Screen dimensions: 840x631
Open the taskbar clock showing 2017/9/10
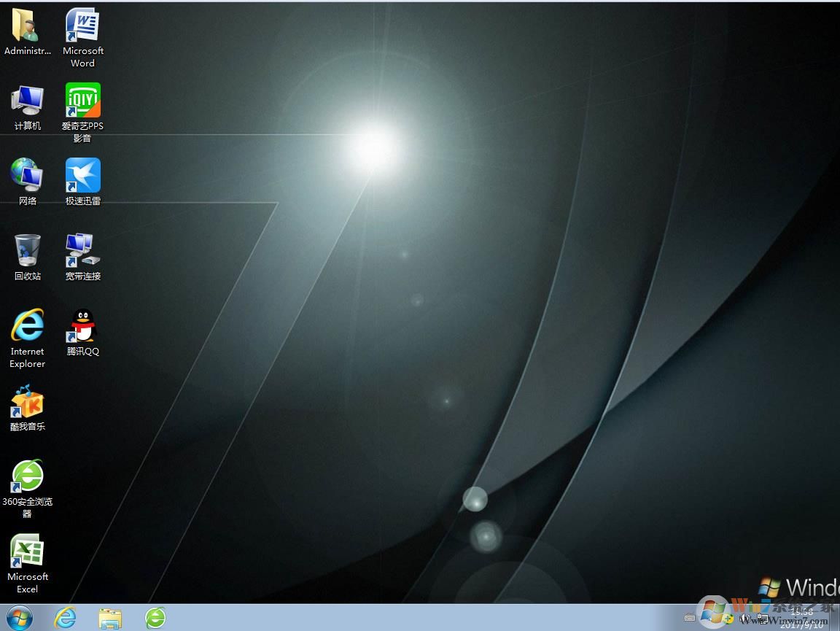(x=801, y=618)
